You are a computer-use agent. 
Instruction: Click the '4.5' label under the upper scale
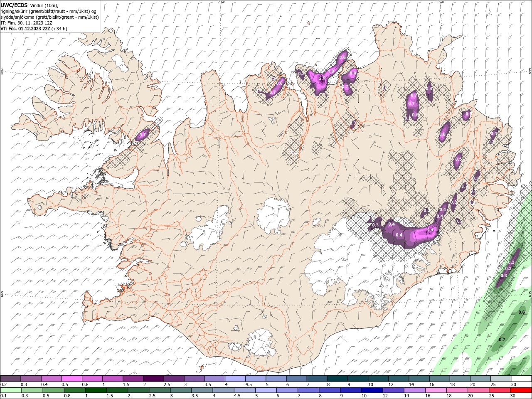click(x=249, y=384)
